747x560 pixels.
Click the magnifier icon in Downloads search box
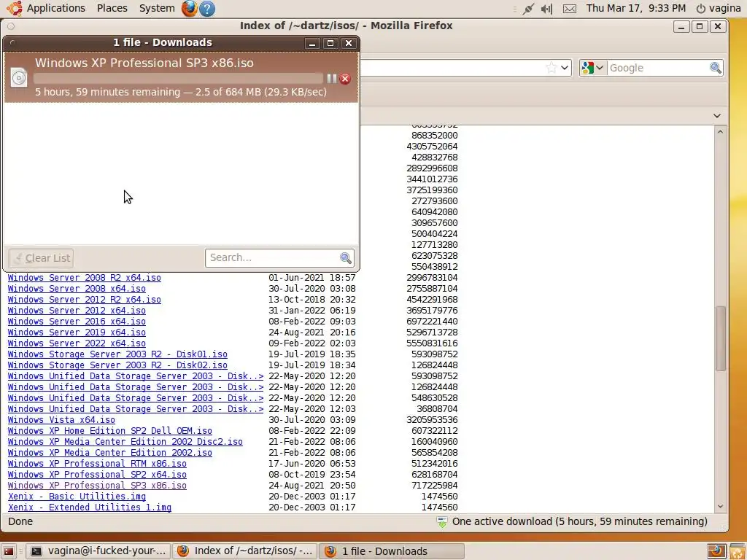[x=346, y=258]
